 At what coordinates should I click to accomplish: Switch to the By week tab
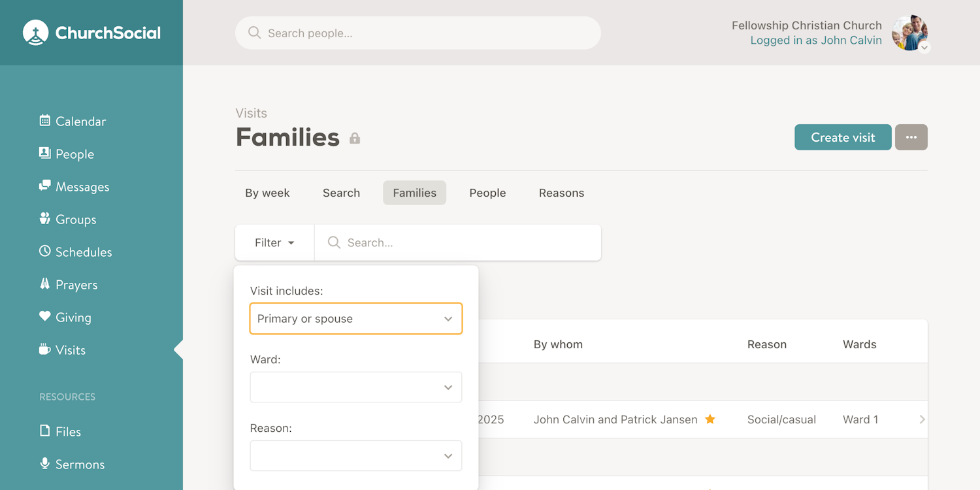tap(267, 193)
